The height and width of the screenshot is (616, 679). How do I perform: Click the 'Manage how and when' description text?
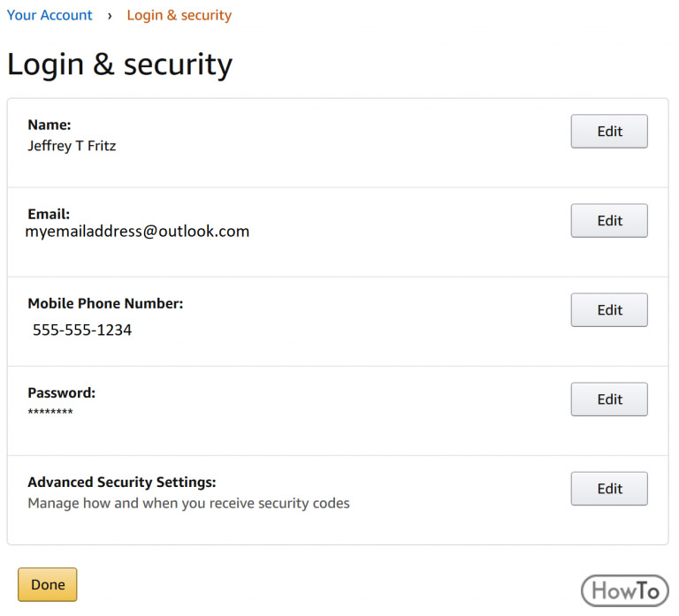[x=189, y=504]
